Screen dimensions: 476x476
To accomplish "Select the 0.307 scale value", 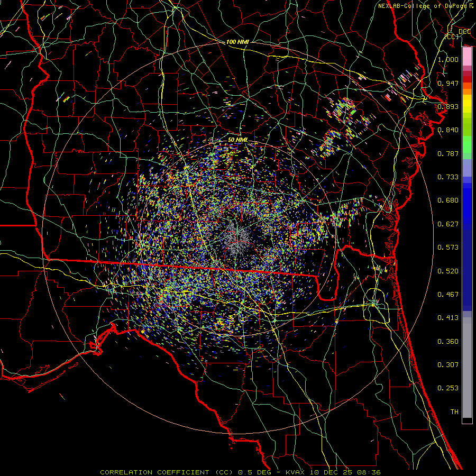I will tap(448, 365).
